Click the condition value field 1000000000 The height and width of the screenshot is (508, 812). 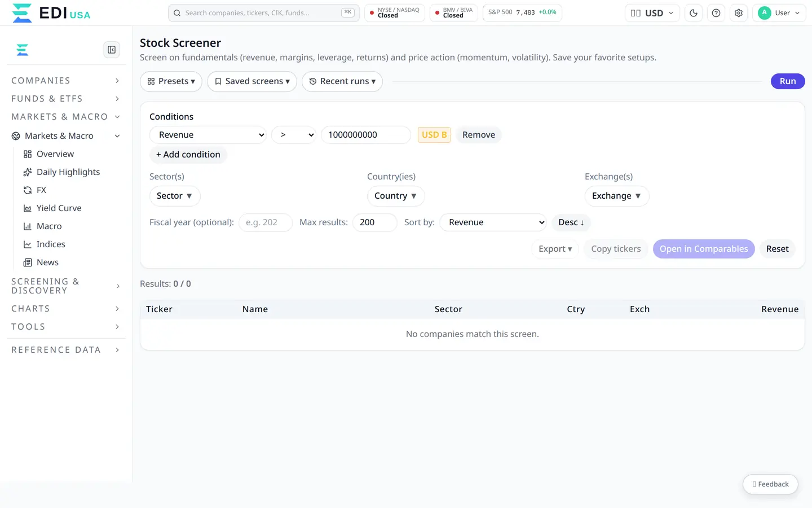(x=366, y=135)
